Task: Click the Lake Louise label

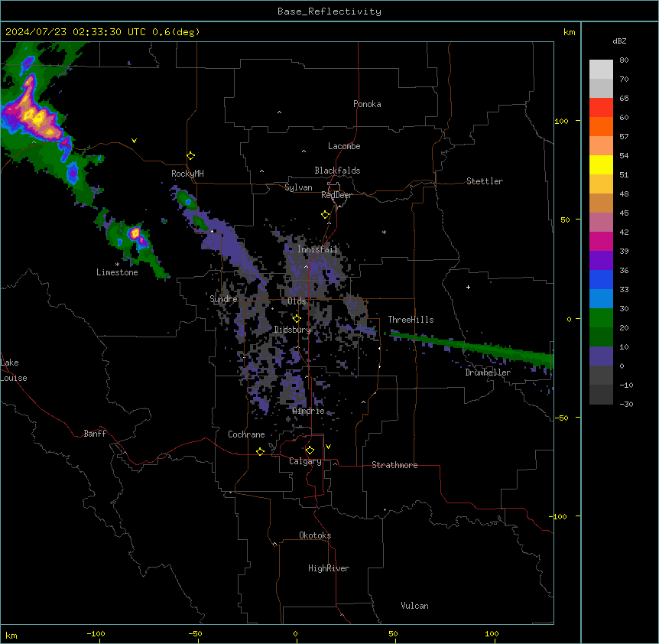Action: pos(14,370)
